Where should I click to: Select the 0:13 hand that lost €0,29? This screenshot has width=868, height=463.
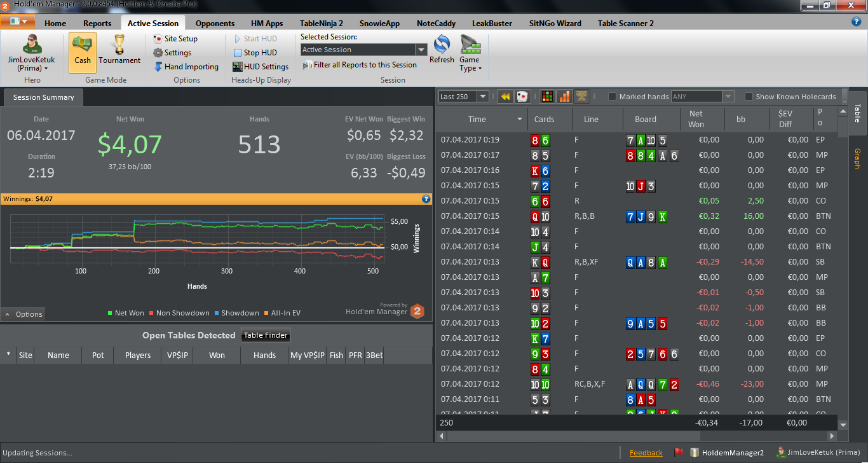click(x=637, y=262)
